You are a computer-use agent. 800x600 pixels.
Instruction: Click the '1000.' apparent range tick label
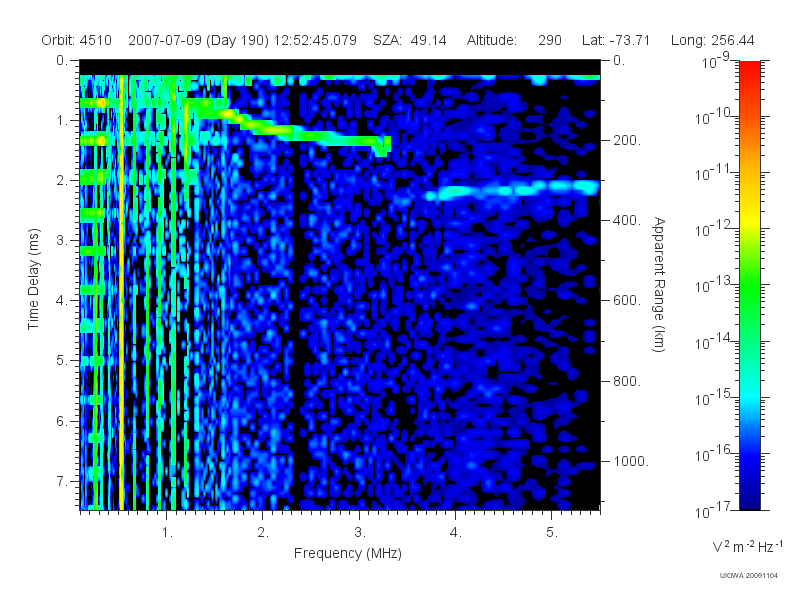(631, 461)
